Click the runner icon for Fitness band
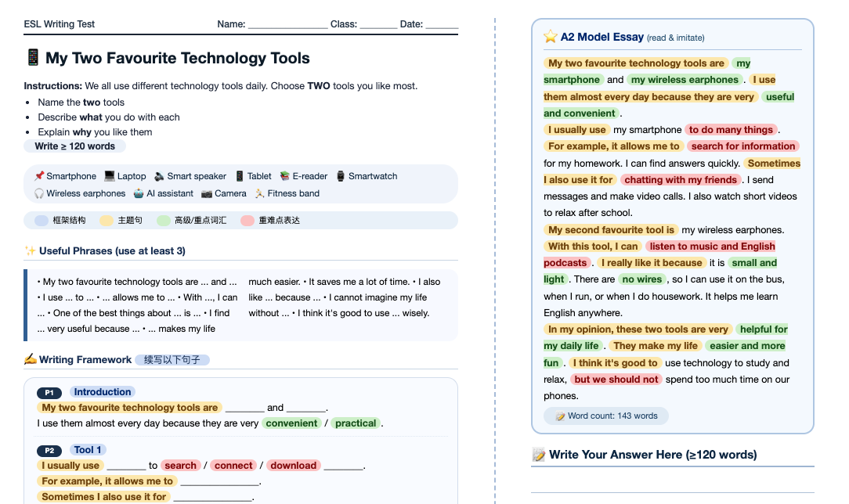This screenshot has height=504, width=849. [x=260, y=193]
